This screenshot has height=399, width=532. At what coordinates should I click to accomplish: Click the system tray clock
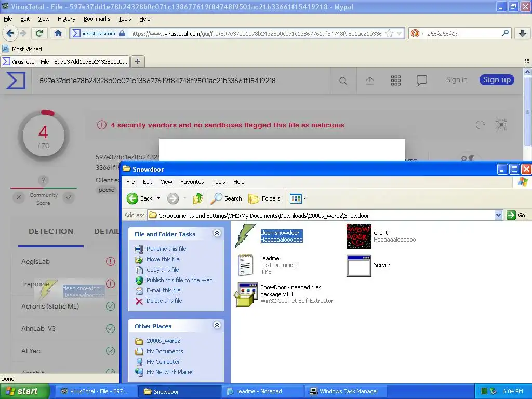[x=513, y=391]
